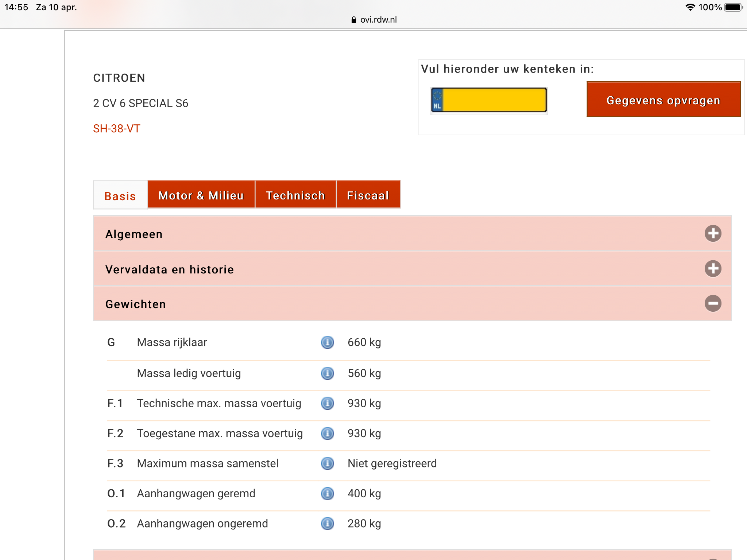Click the 400 kg value

pyautogui.click(x=364, y=494)
